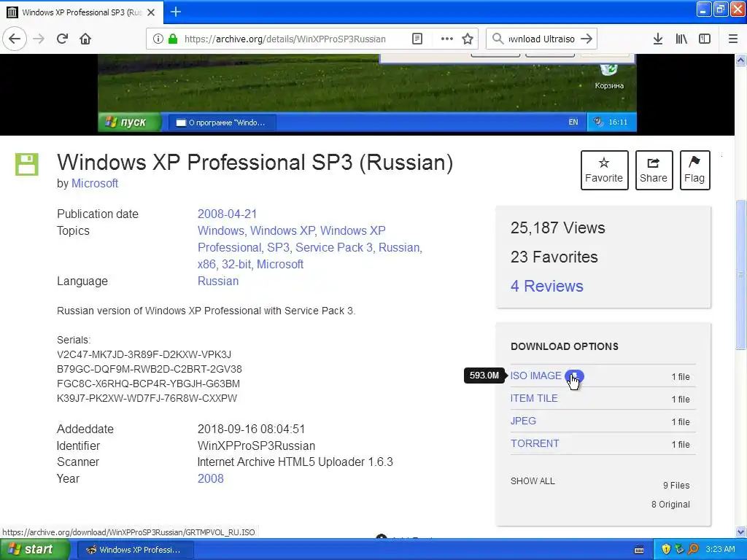Click the green tray icon beside the shield
Viewport: 747px width, 560px height.
[x=680, y=550]
